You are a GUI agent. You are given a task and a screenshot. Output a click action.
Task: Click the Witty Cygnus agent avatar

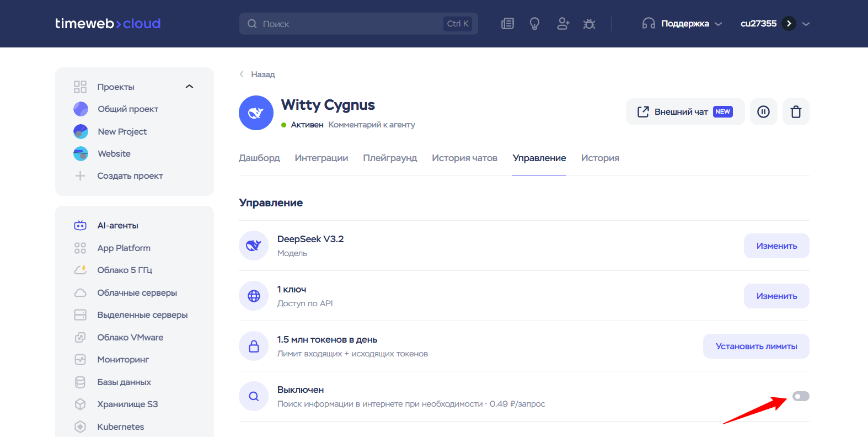pyautogui.click(x=256, y=113)
